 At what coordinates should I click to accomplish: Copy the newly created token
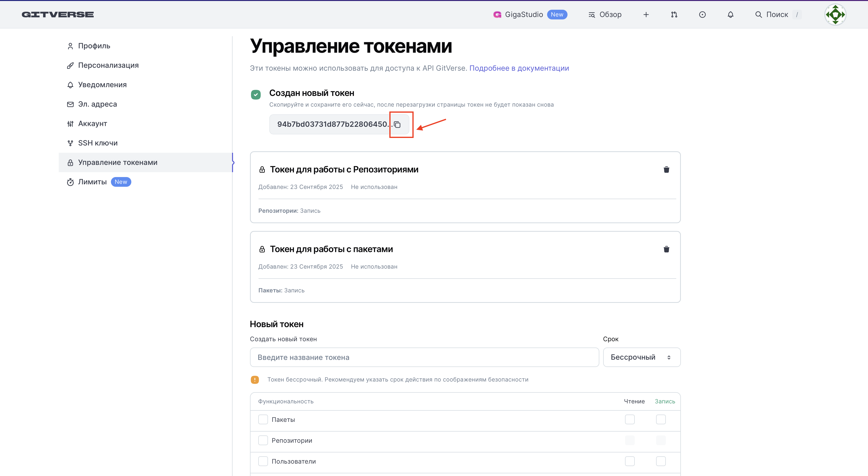click(x=397, y=125)
